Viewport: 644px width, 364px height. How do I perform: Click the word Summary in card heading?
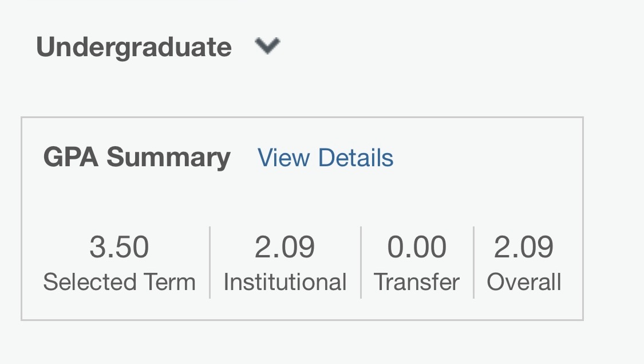(x=168, y=157)
